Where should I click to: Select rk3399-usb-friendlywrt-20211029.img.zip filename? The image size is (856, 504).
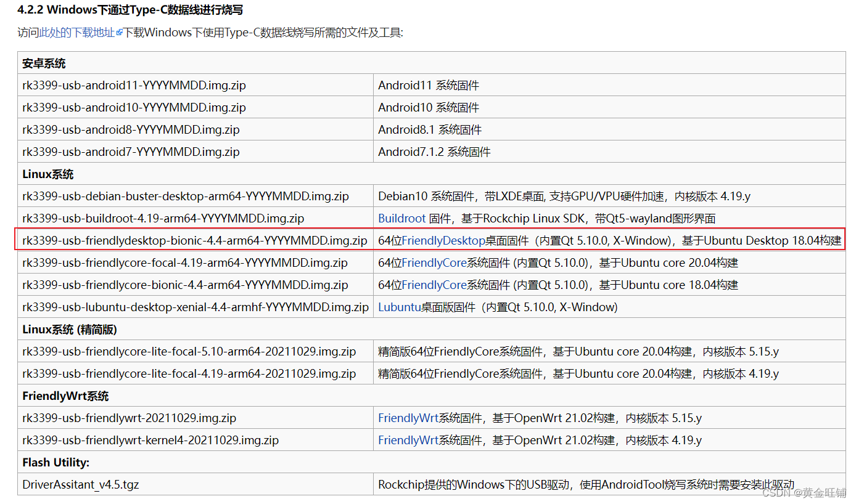(130, 418)
